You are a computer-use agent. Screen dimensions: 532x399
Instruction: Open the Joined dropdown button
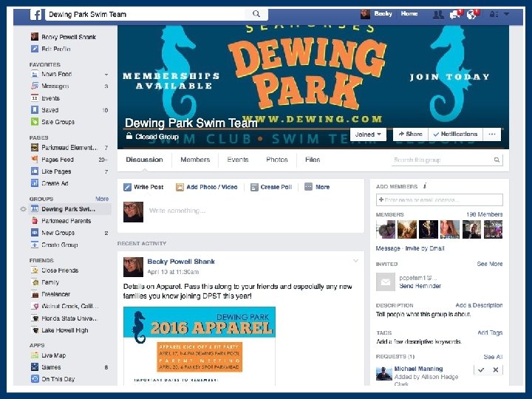368,134
